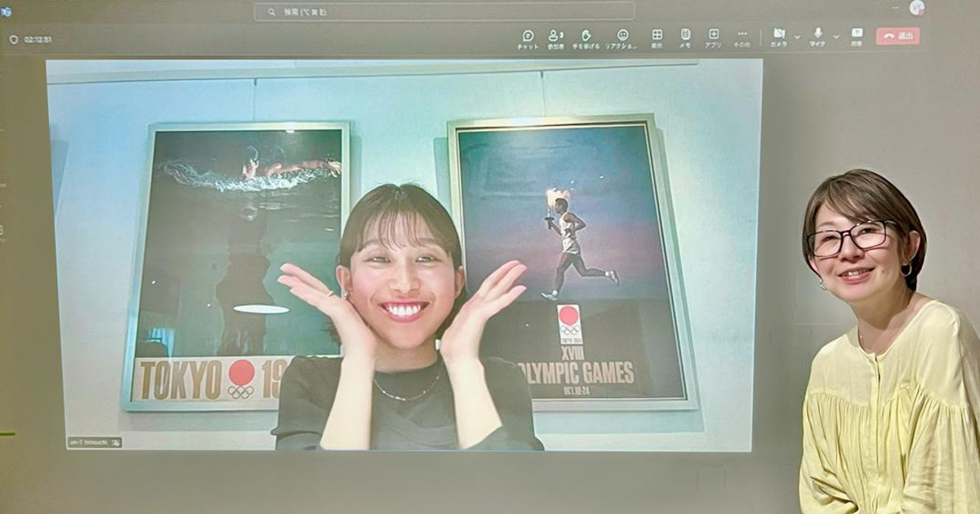Toggle the camera (カメラ) on

pos(778,36)
